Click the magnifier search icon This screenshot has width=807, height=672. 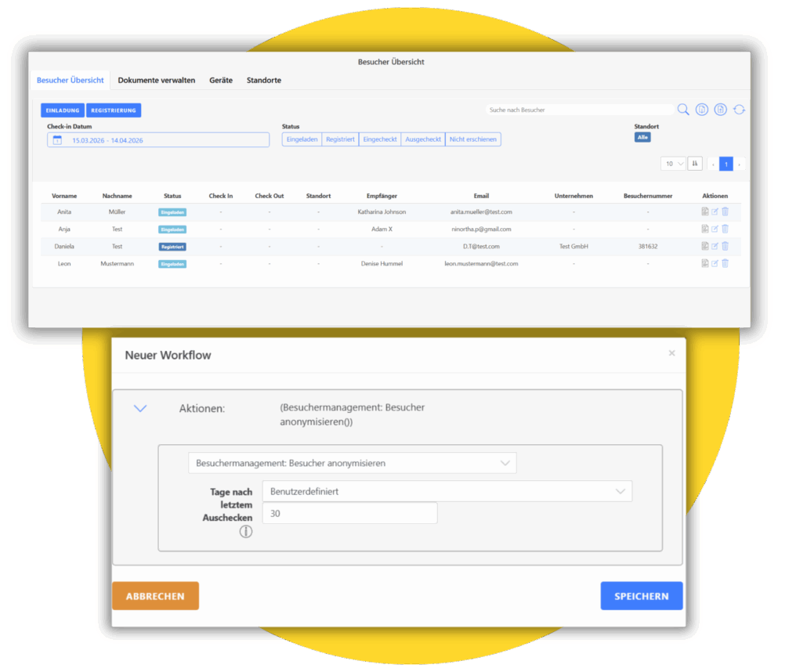click(x=683, y=110)
